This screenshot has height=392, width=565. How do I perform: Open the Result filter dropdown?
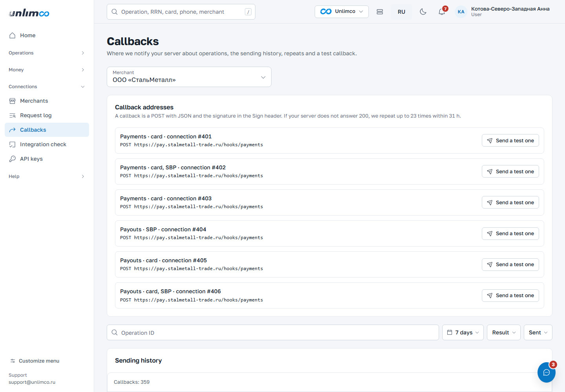(504, 332)
